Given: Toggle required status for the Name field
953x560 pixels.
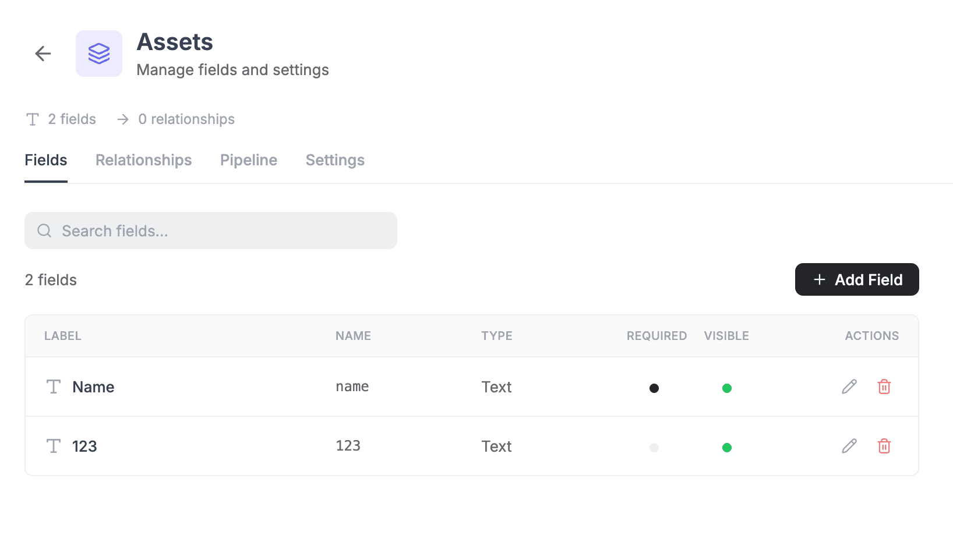Looking at the screenshot, I should pos(654,388).
